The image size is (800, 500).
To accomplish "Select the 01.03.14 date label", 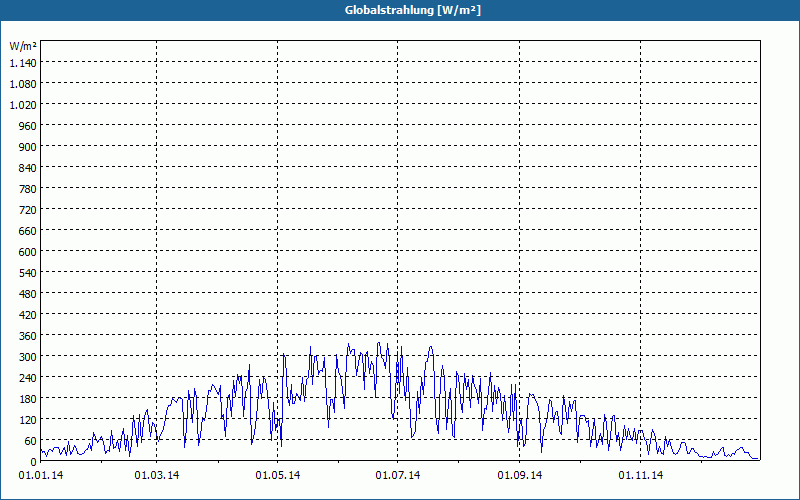I will coord(157,476).
